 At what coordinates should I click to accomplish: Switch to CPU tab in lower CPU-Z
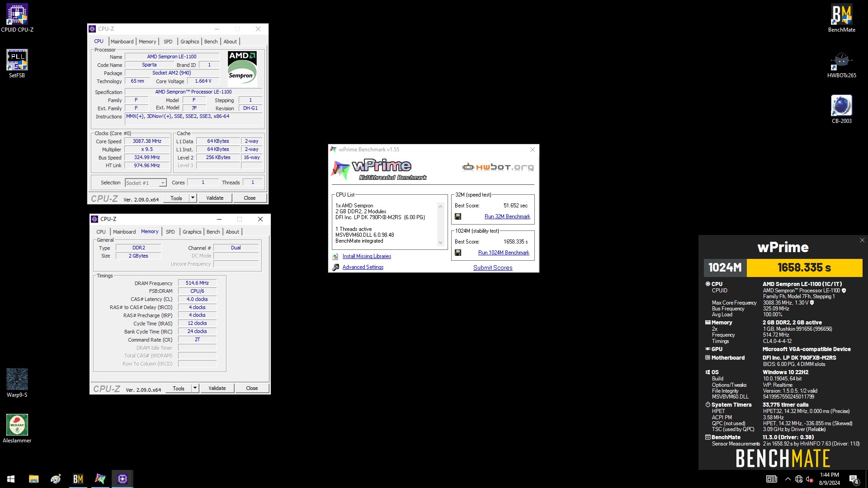click(101, 232)
